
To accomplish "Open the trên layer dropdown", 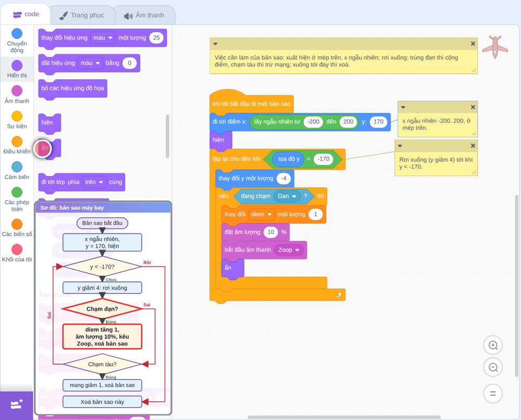I will pyautogui.click(x=94, y=182).
